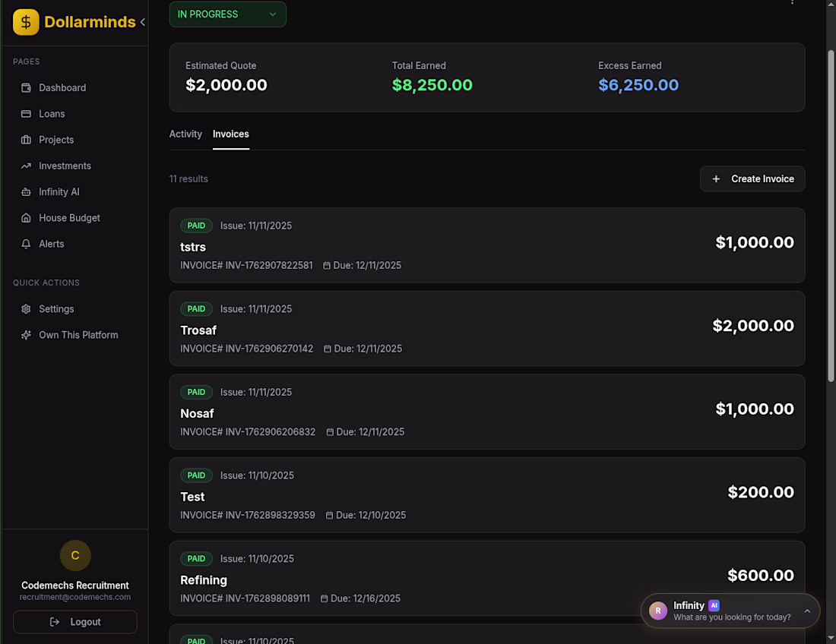Collapse the sidebar with the chevron
Image resolution: width=836 pixels, height=644 pixels.
tap(142, 22)
